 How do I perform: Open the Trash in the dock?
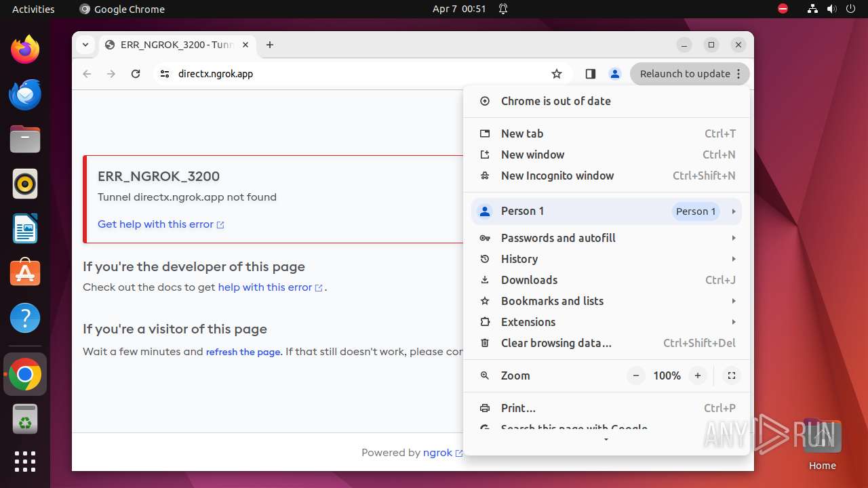click(25, 419)
